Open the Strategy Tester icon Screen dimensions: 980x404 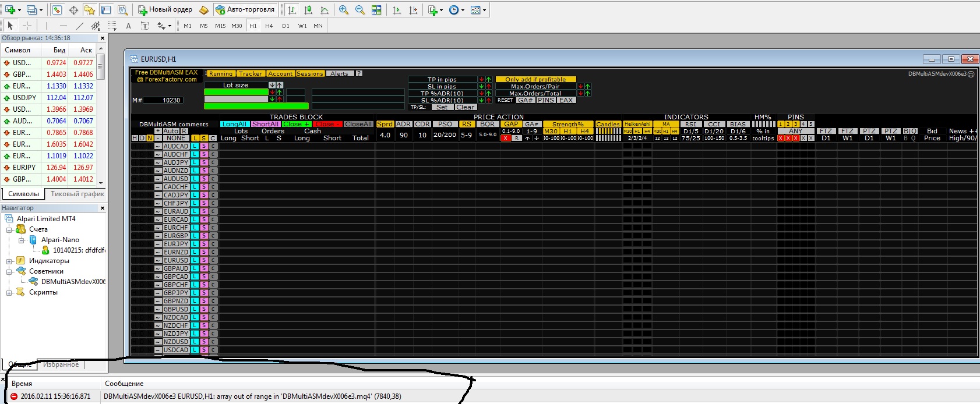tap(122, 9)
